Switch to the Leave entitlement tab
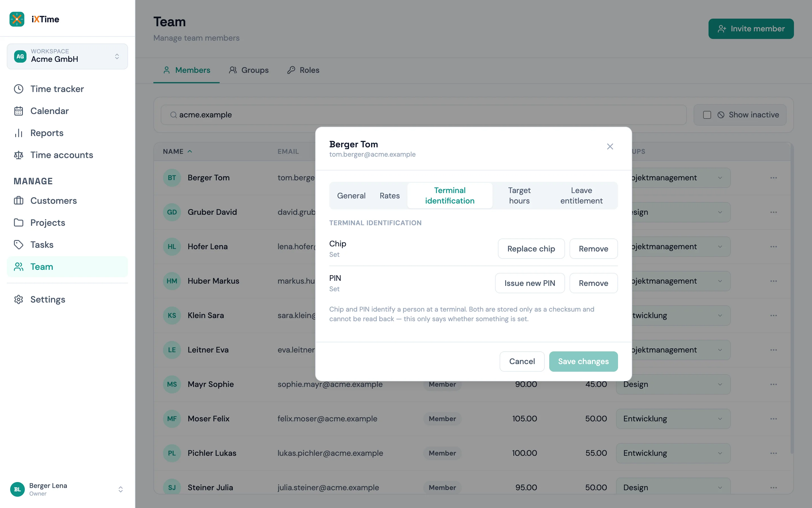Viewport: 812px width, 508px height. pyautogui.click(x=581, y=196)
